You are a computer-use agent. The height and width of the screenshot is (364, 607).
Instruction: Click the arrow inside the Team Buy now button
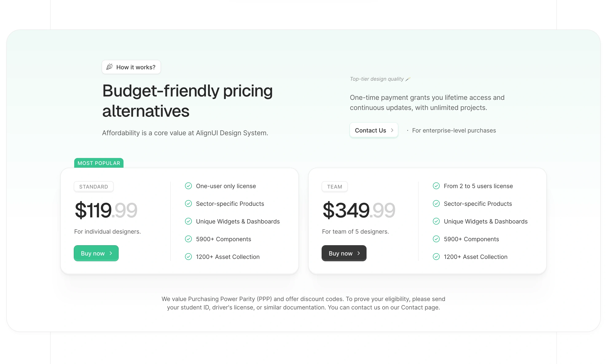[x=359, y=253]
